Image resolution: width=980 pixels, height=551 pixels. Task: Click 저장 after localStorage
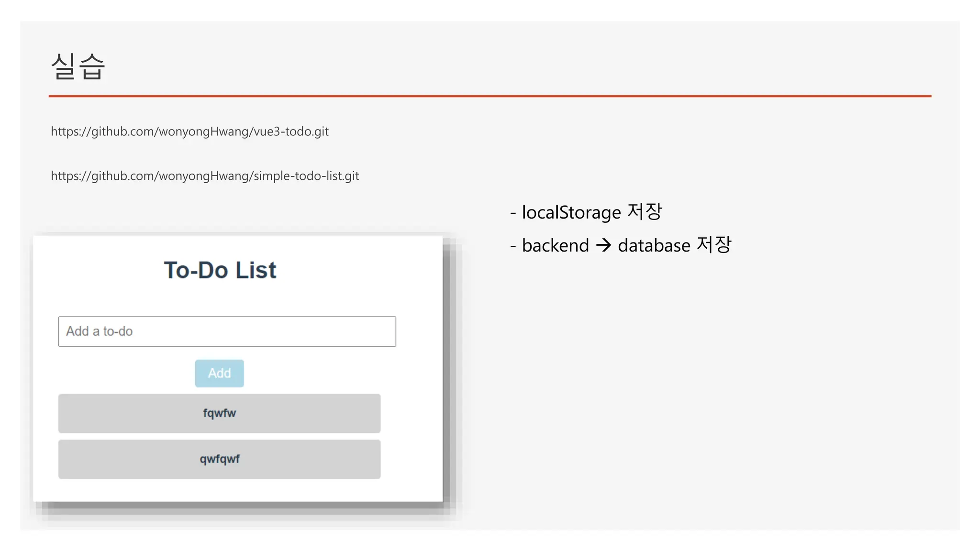tap(645, 211)
